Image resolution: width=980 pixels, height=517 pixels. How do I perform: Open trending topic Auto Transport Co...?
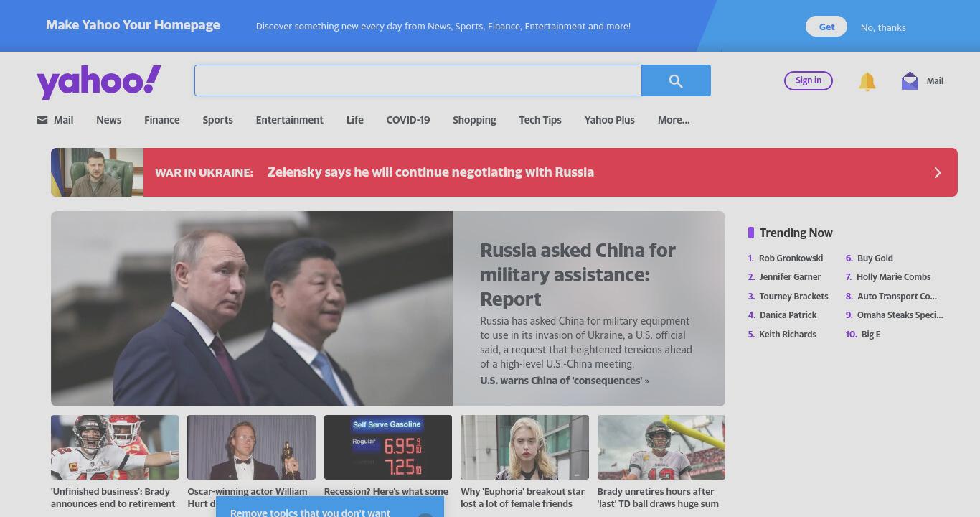pos(897,296)
